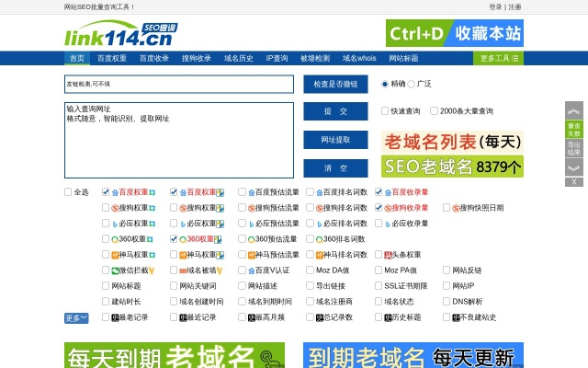Click the green 重查失败 sidebar button
Viewport: 588px width, 368px height.
573,129
